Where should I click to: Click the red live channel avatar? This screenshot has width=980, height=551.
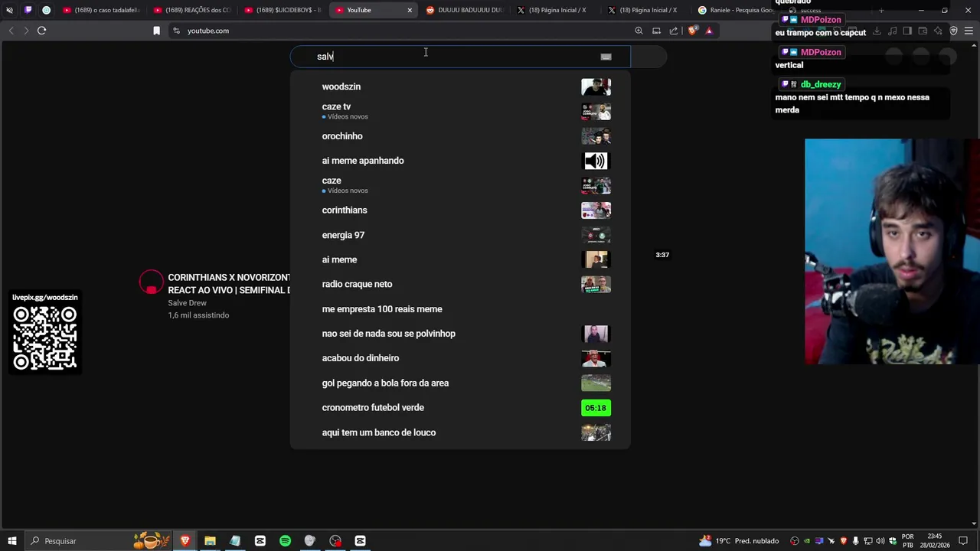152,282
